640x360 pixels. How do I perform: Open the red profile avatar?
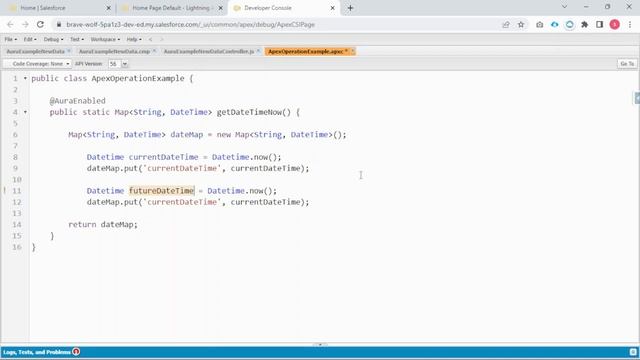point(615,24)
